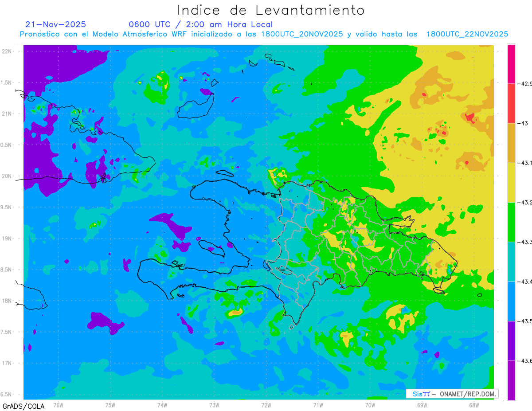The width and height of the screenshot is (532, 411).
Task: Click the 20N latitude label
Action: click(7, 176)
